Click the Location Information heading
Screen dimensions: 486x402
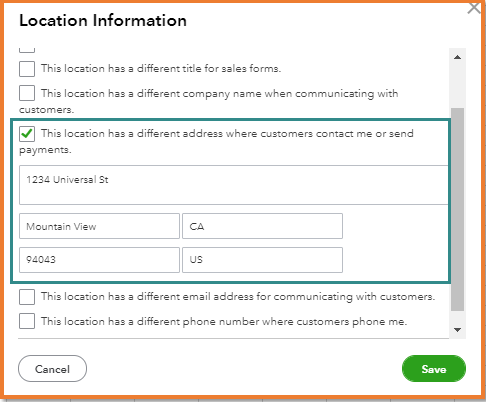tap(103, 20)
